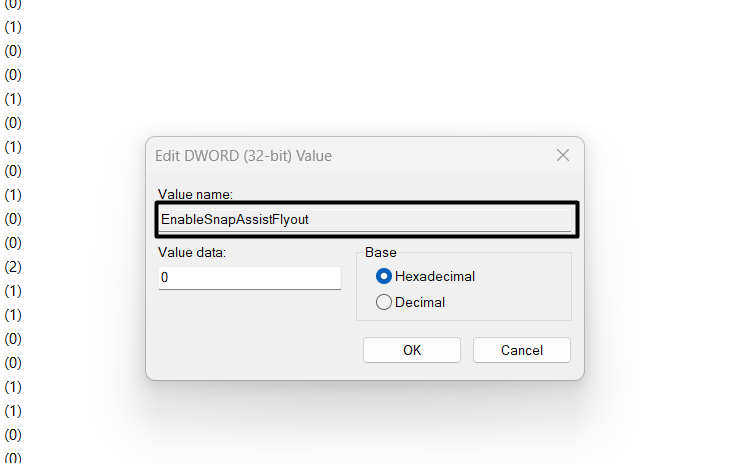The width and height of the screenshot is (734, 463).
Task: Select the (2) entry in background list
Action: point(13,267)
